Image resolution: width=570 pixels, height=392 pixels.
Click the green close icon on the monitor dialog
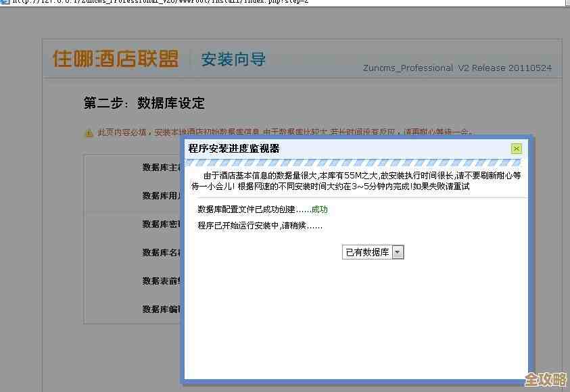click(517, 148)
